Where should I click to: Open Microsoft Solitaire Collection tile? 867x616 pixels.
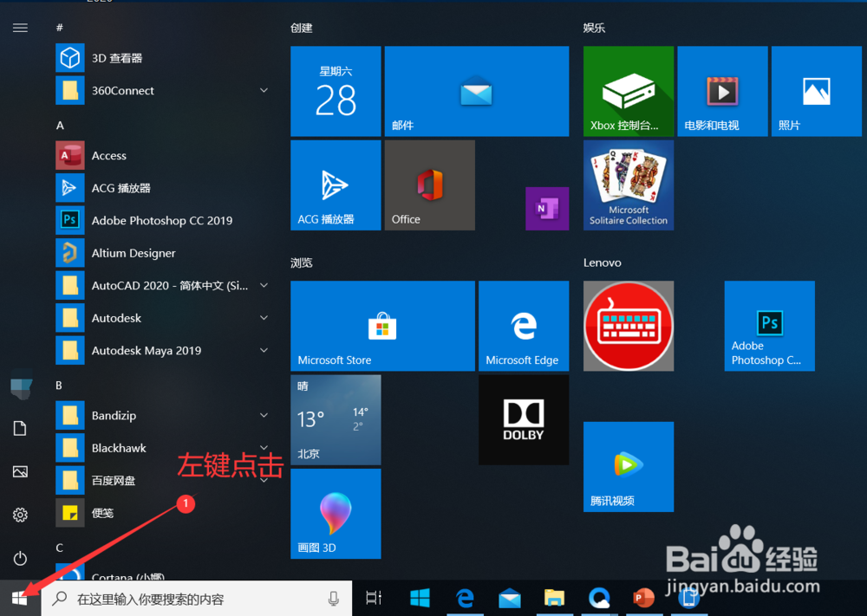(628, 185)
